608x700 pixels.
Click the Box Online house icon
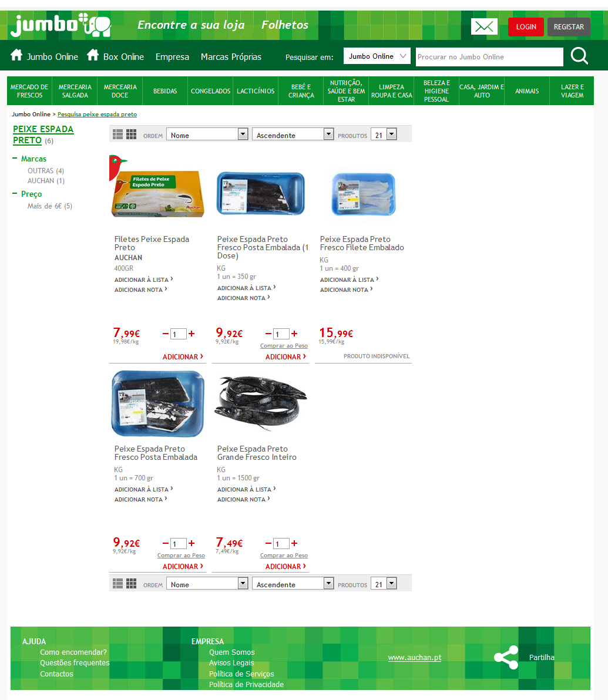click(93, 55)
